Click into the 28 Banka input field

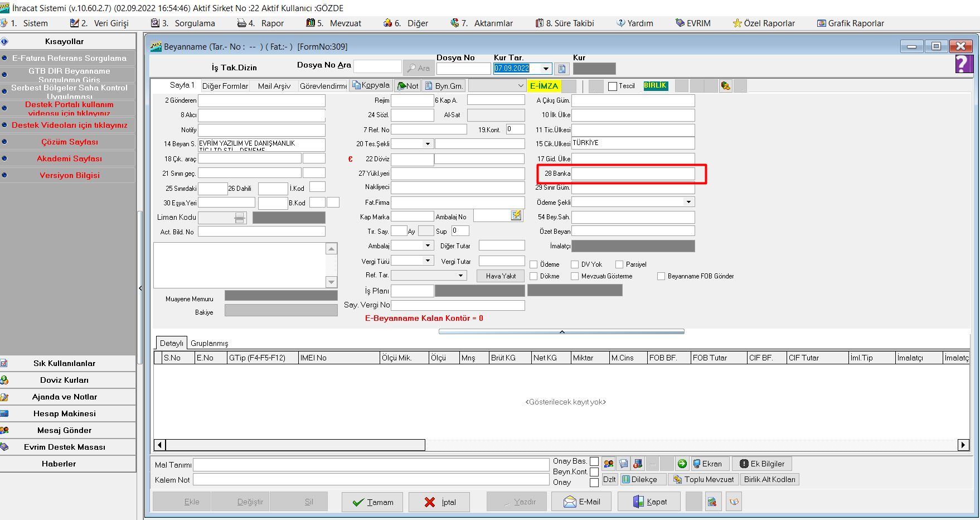[x=633, y=174]
